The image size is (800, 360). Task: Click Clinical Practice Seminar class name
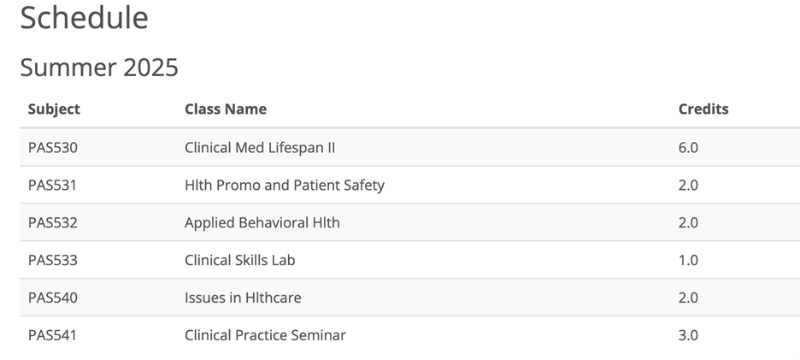coord(265,336)
